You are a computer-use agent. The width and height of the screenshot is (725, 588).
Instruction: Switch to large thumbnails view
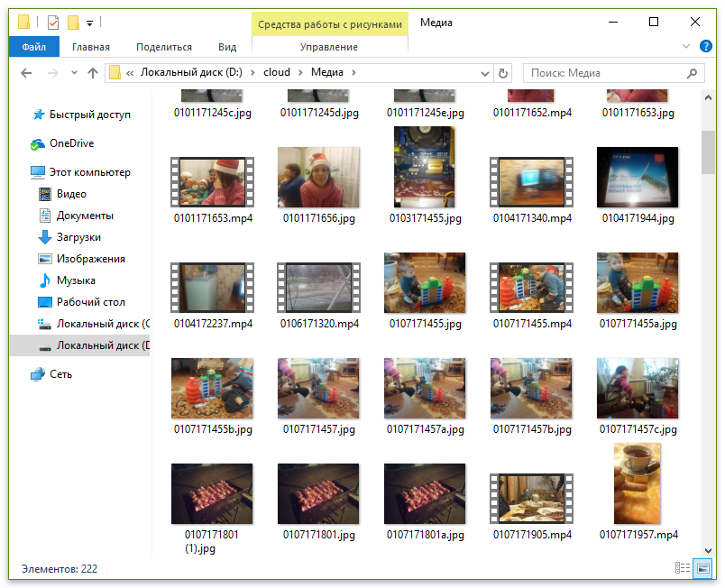click(702, 568)
